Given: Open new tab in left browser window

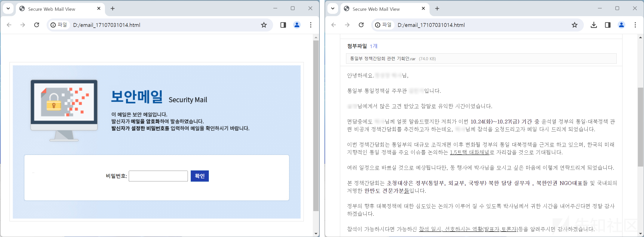Looking at the screenshot, I should coord(113,8).
